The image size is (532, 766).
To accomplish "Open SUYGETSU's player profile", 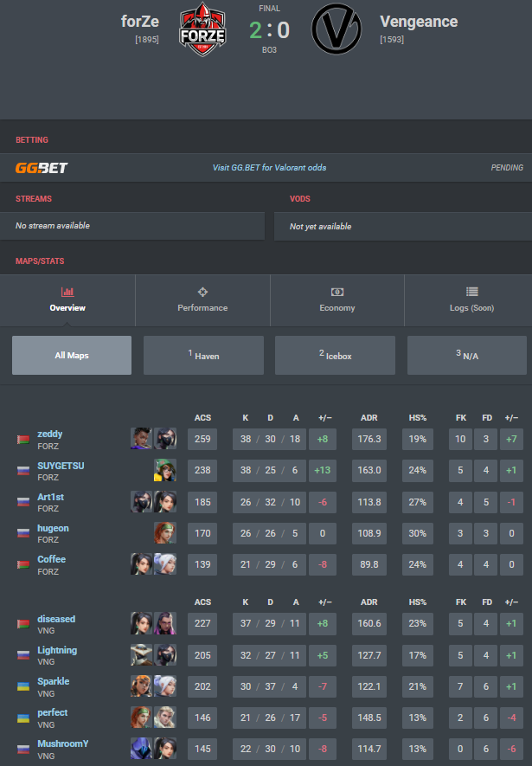I will pos(61,466).
